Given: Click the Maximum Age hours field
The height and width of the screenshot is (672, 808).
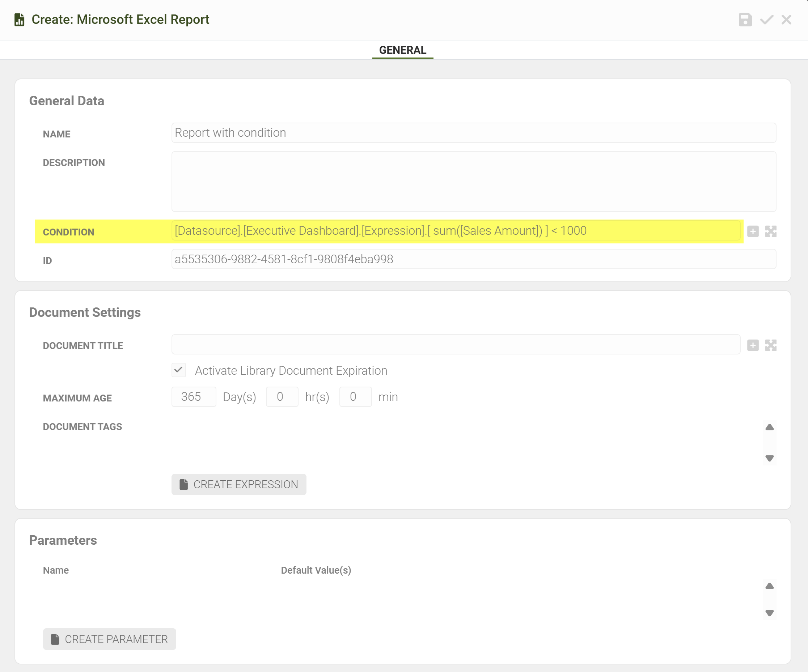Looking at the screenshot, I should 282,397.
